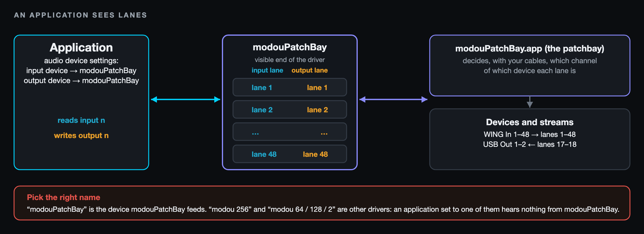
Task: Click the orange output 'lane 2' cell
Action: click(x=318, y=110)
